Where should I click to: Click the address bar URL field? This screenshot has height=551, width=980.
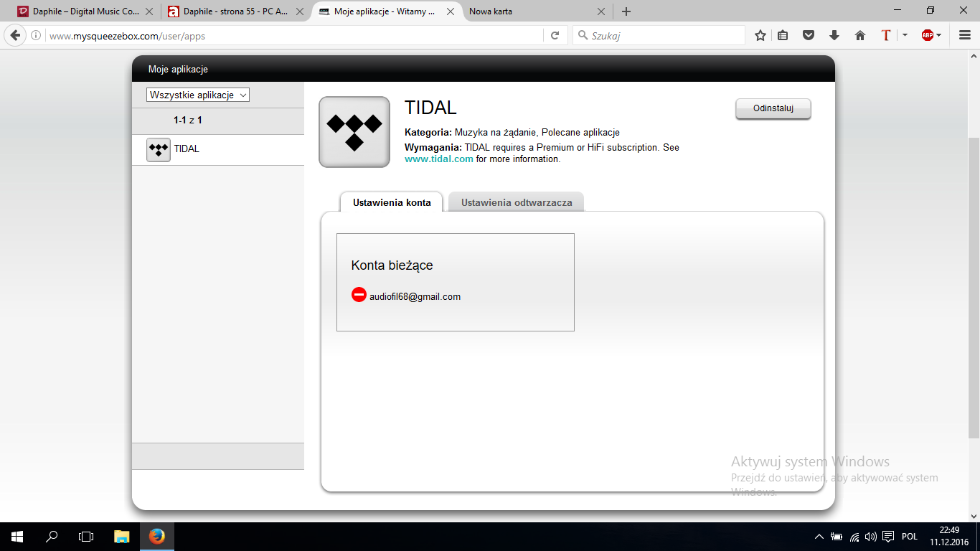coord(294,35)
